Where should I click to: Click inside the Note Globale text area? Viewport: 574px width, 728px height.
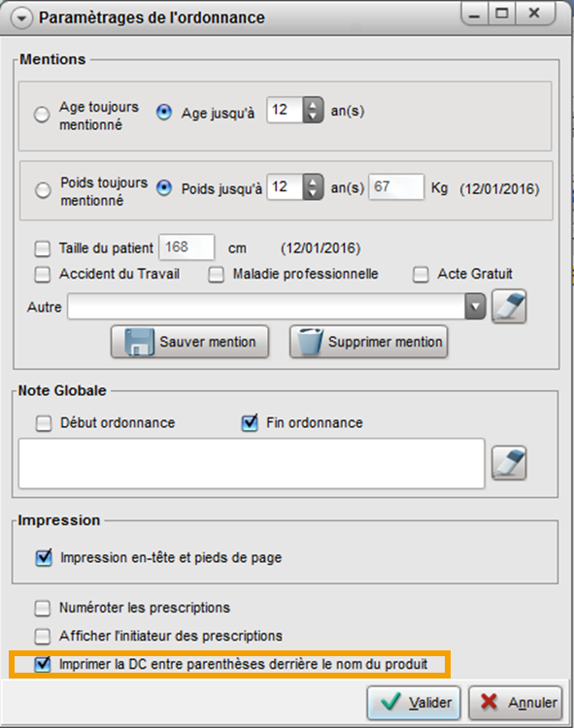coord(252,463)
